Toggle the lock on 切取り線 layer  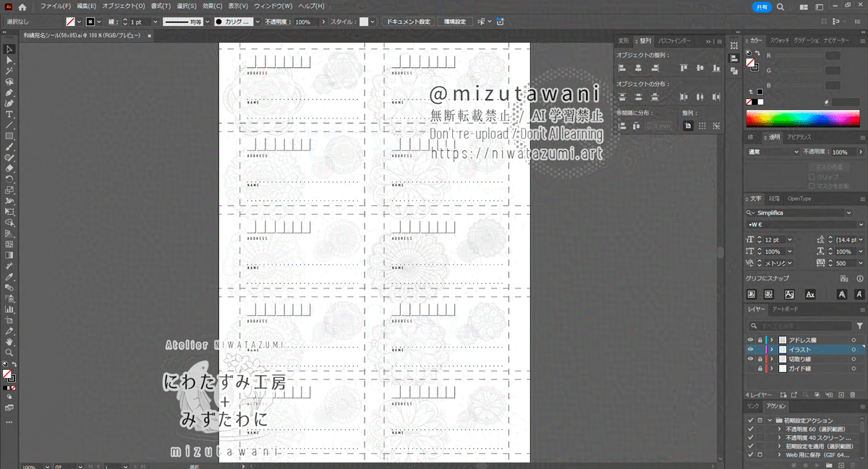pos(759,359)
